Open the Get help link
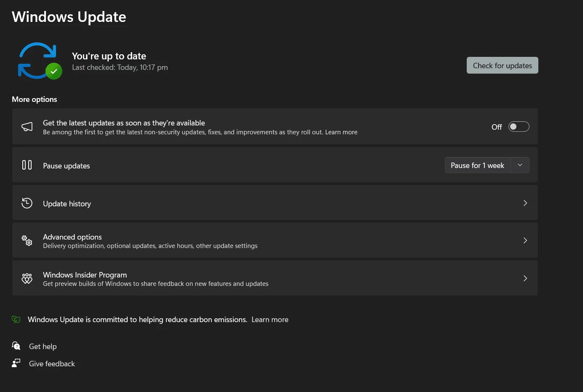The image size is (583, 392). pyautogui.click(x=43, y=347)
